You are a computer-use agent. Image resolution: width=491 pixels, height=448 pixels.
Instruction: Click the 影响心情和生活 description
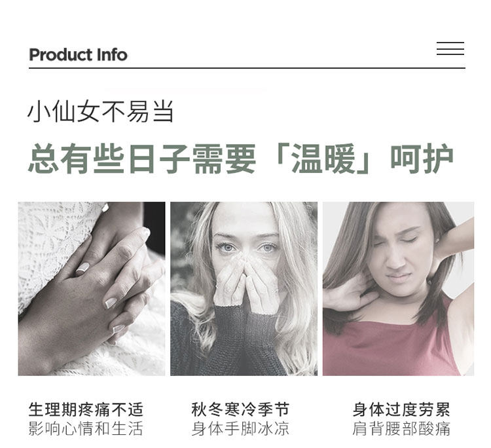(x=86, y=428)
